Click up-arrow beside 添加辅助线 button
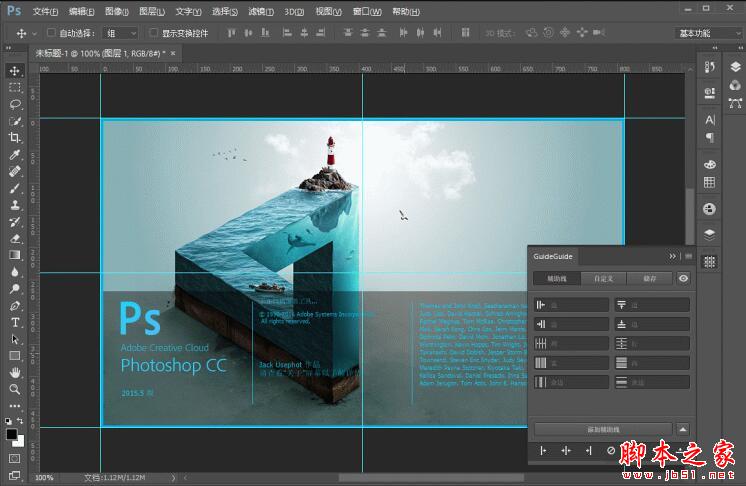Screen dimensions: 746x486 click(683, 429)
